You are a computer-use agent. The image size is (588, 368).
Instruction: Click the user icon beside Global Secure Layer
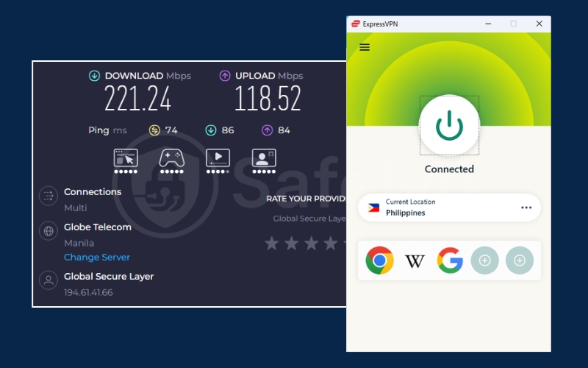[x=49, y=280]
